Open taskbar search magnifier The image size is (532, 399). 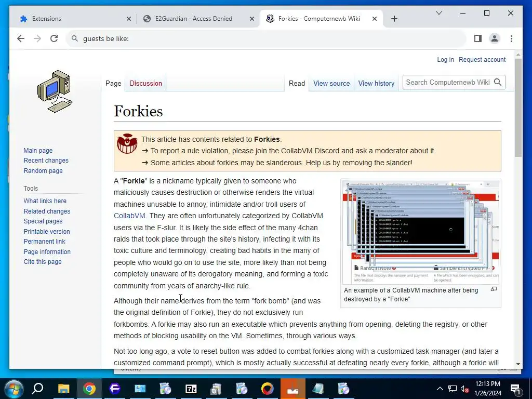click(x=37, y=389)
